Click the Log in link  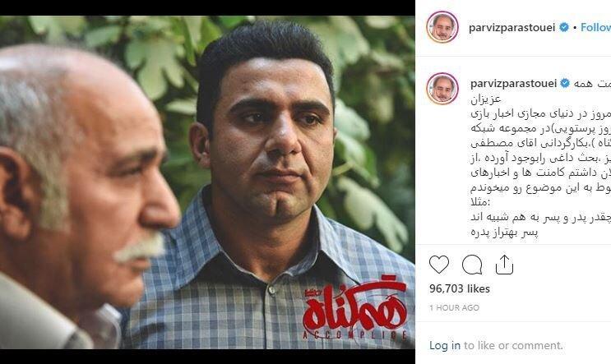tap(445, 345)
